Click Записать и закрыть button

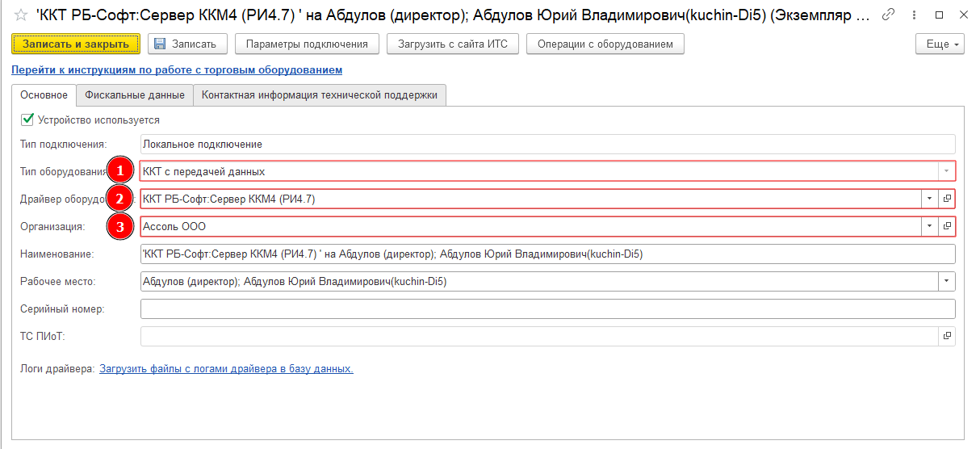point(76,44)
